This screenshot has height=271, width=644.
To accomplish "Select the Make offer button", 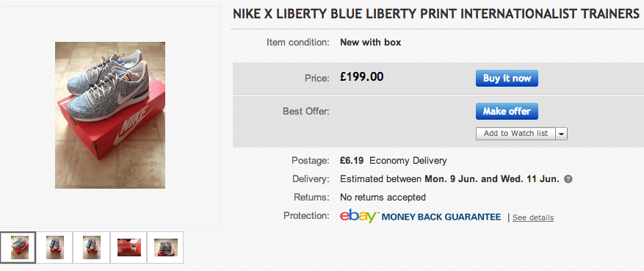I will point(507,112).
